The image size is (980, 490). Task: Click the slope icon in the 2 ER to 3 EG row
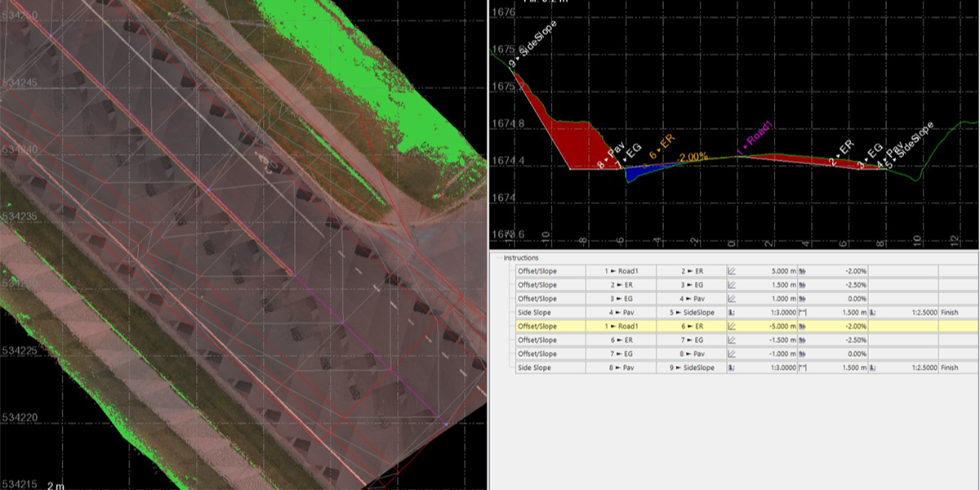[733, 284]
